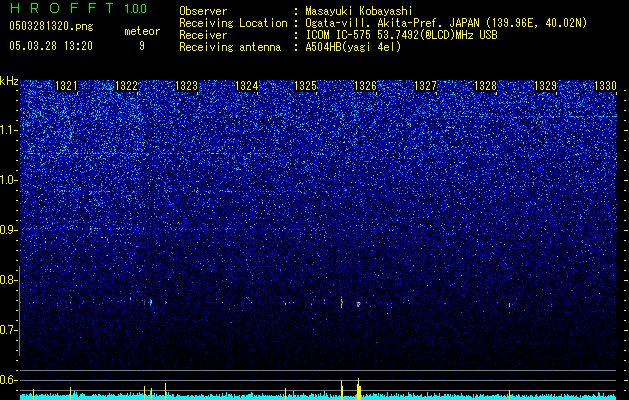Click the meteor count value 9

point(142,46)
